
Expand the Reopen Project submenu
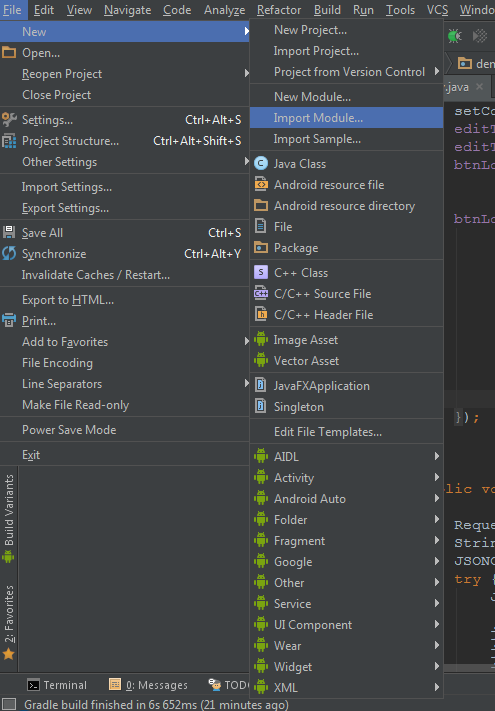247,73
